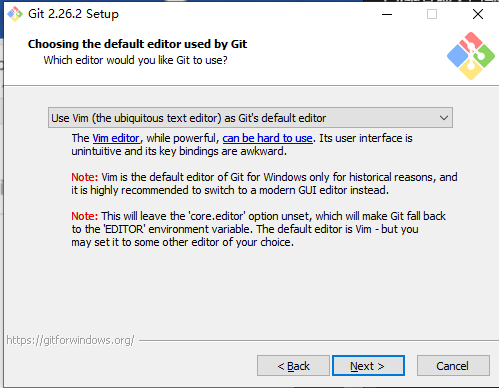Close the Git Setup window

point(478,14)
